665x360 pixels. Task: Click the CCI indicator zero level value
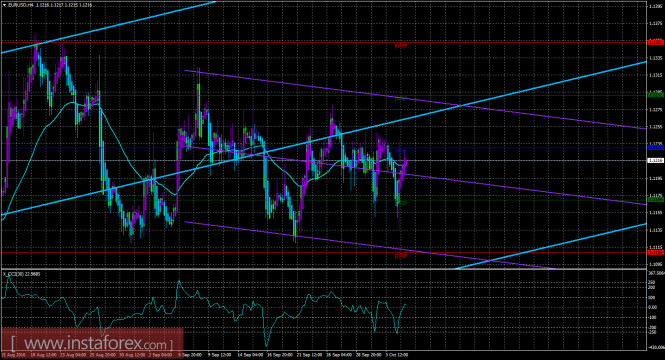tap(654, 307)
